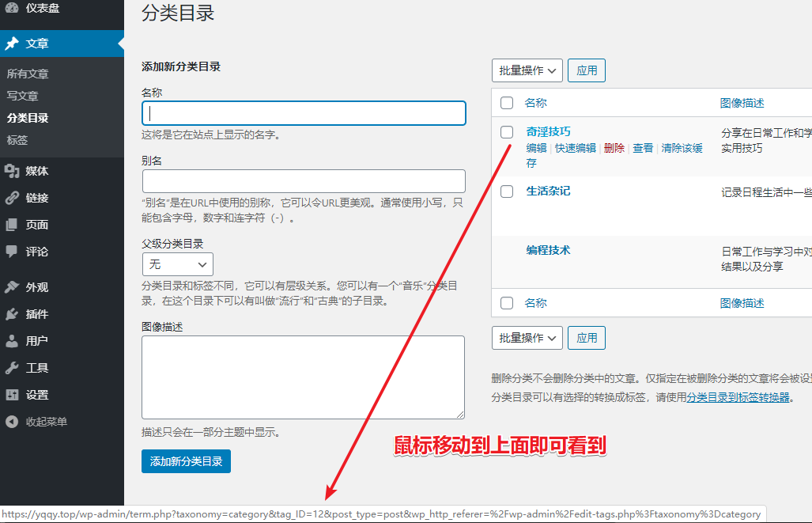The height and width of the screenshot is (523, 812).
Task: Click 查看 link under 奇淫技巧
Action: (643, 148)
